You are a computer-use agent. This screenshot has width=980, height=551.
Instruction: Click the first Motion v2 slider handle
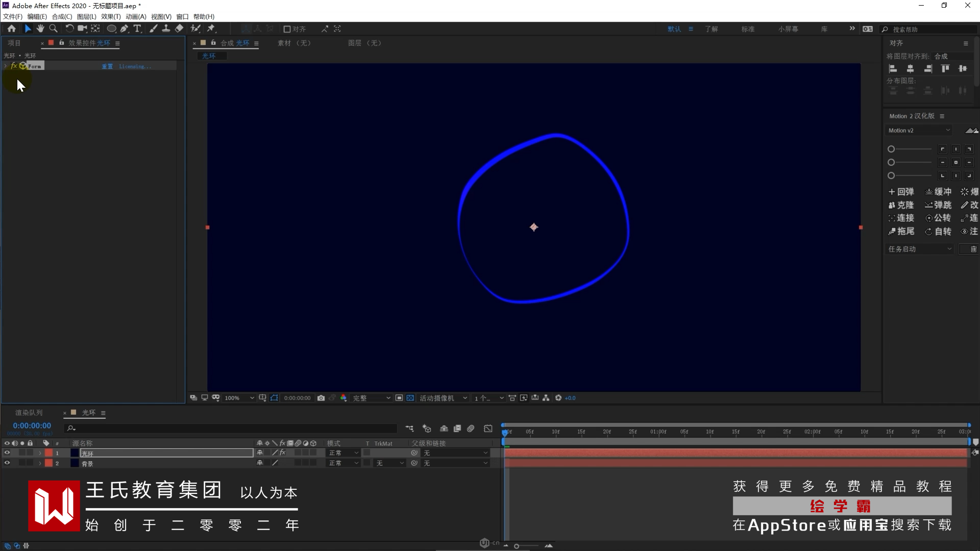click(x=891, y=149)
